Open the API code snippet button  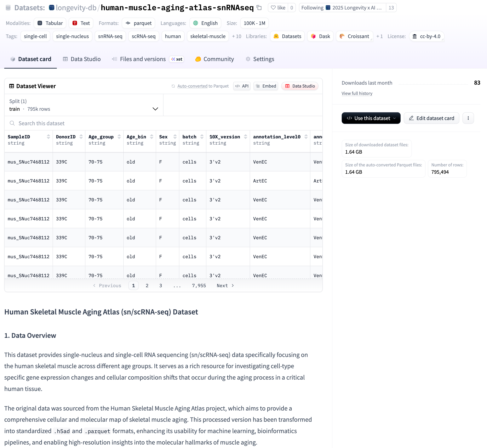[x=242, y=86]
